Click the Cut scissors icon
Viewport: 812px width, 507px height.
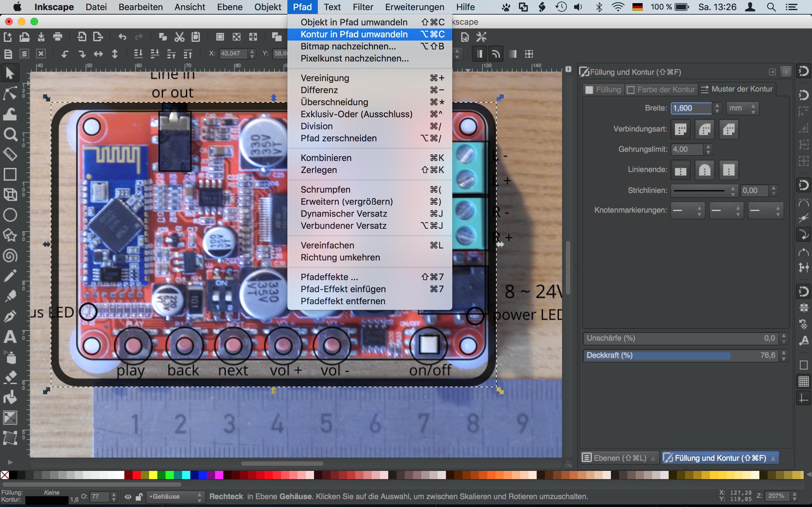[179, 36]
